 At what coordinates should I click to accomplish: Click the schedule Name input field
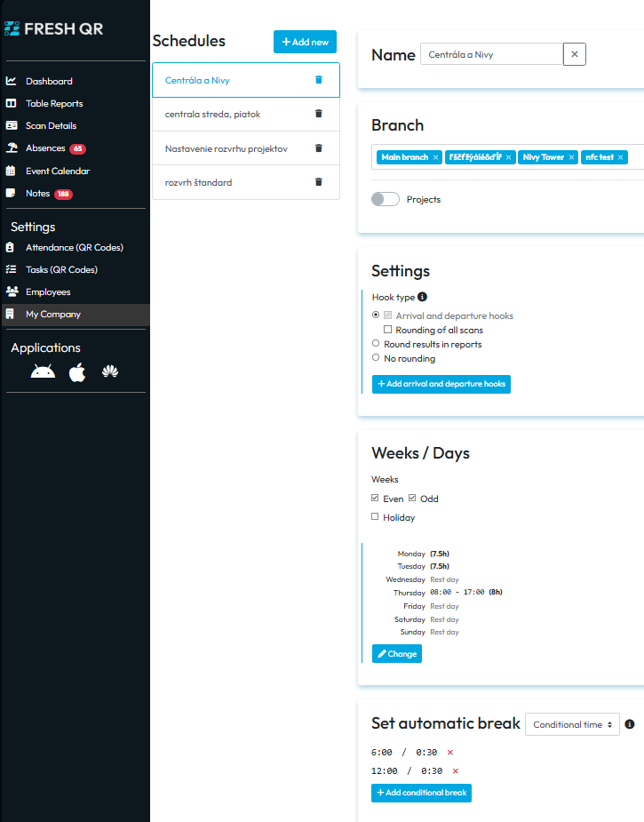point(491,54)
